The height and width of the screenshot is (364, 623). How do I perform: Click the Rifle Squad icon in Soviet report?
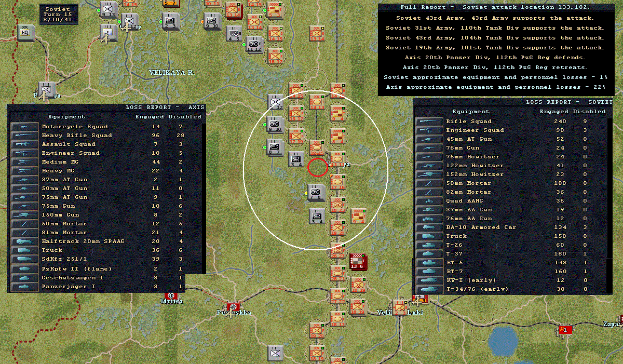pyautogui.click(x=429, y=122)
